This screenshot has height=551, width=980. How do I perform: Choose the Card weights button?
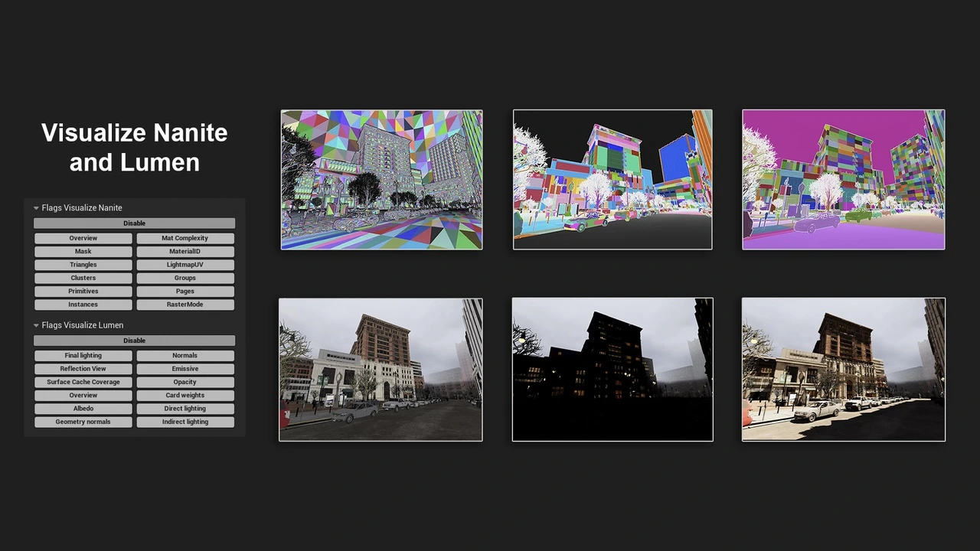coord(185,396)
